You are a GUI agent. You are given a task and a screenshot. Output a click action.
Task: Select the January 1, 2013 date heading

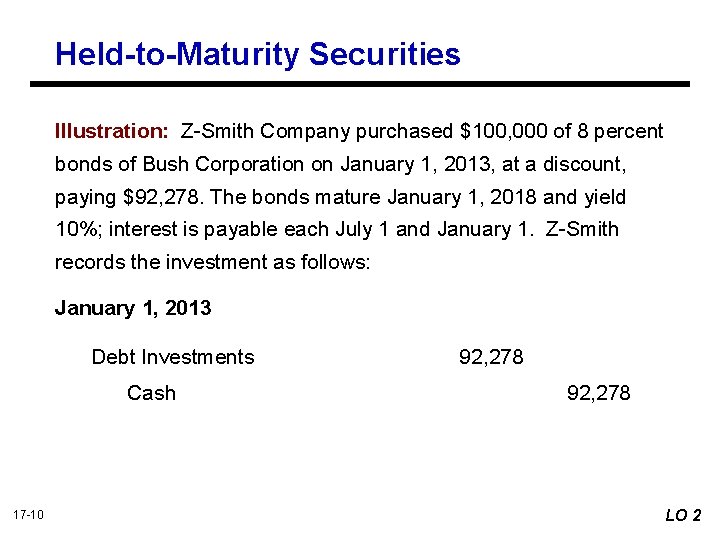coord(133,308)
